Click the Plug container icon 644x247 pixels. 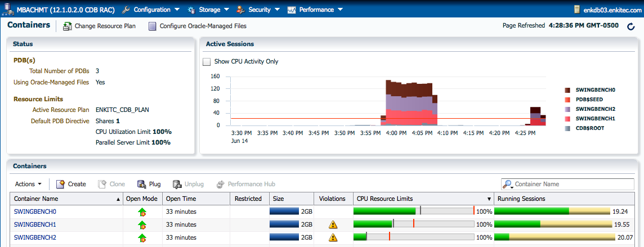pyautogui.click(x=142, y=184)
